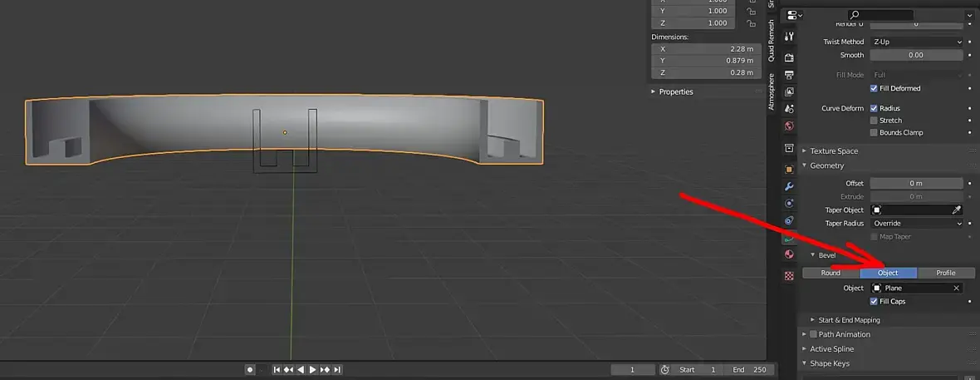The image size is (980, 380).
Task: Enable the Bounds Clamp checkbox
Action: tap(874, 133)
